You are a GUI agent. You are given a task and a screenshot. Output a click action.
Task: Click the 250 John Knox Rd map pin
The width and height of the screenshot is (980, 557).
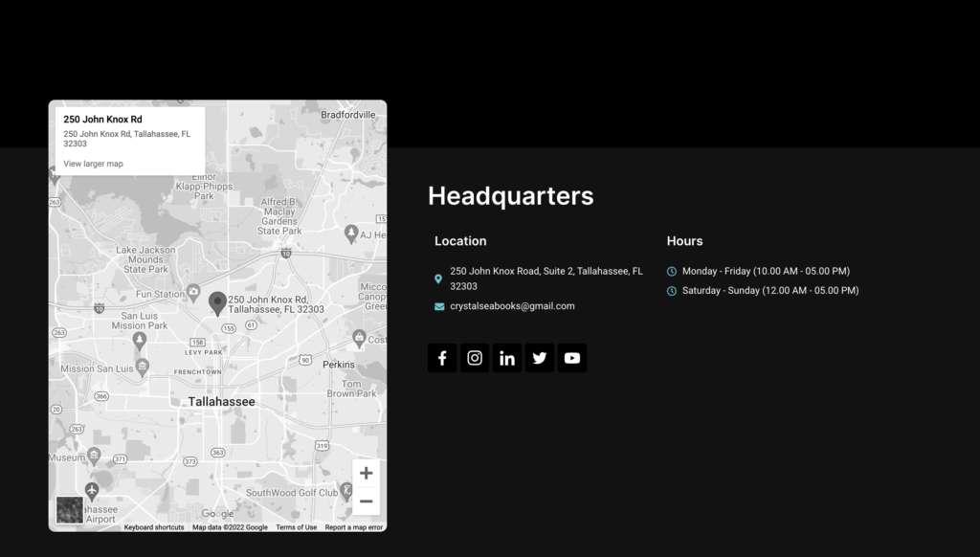[217, 303]
